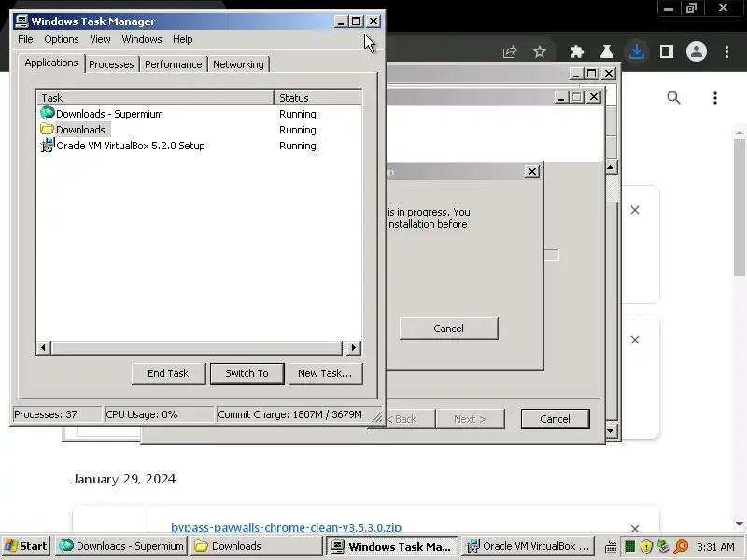Open the browser three-dot main menu
The width and height of the screenshot is (747, 560).
(726, 51)
